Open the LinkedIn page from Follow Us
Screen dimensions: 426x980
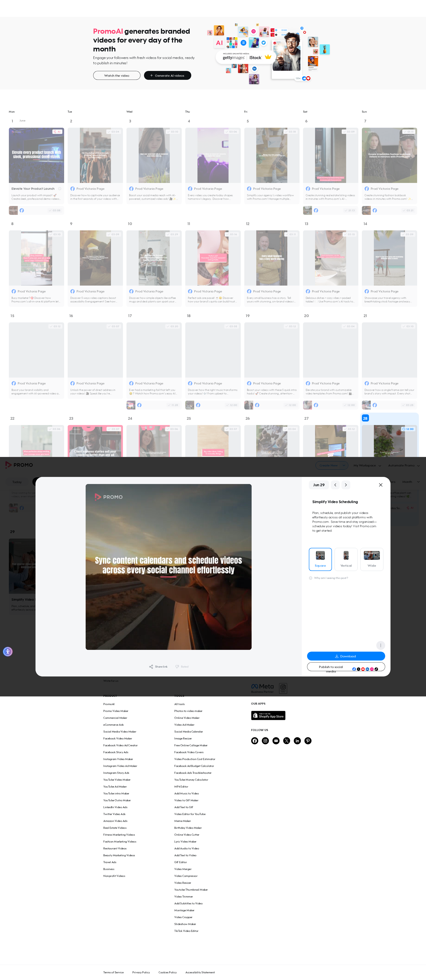point(297,741)
